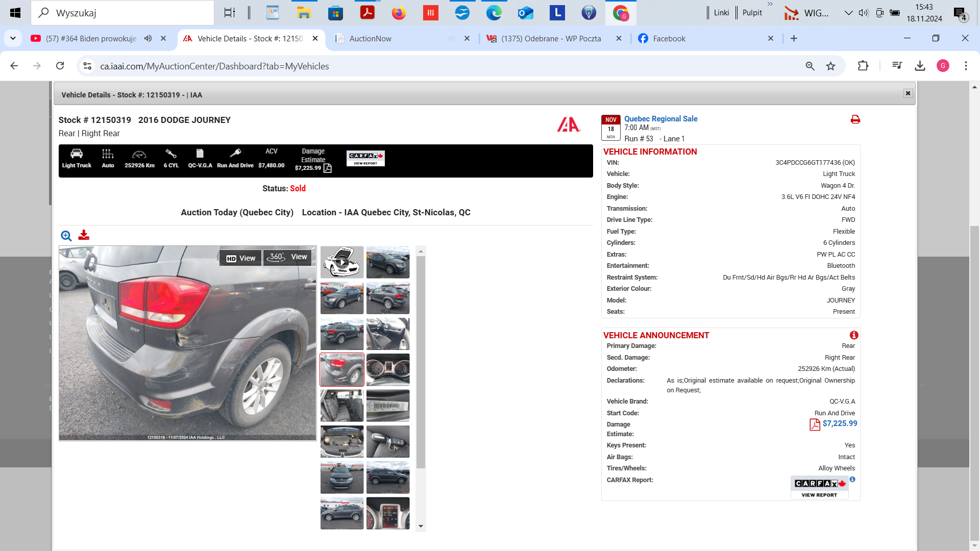Click CARFAX View Report in announcement section
Viewport: 980px width, 551px height.
819,488
